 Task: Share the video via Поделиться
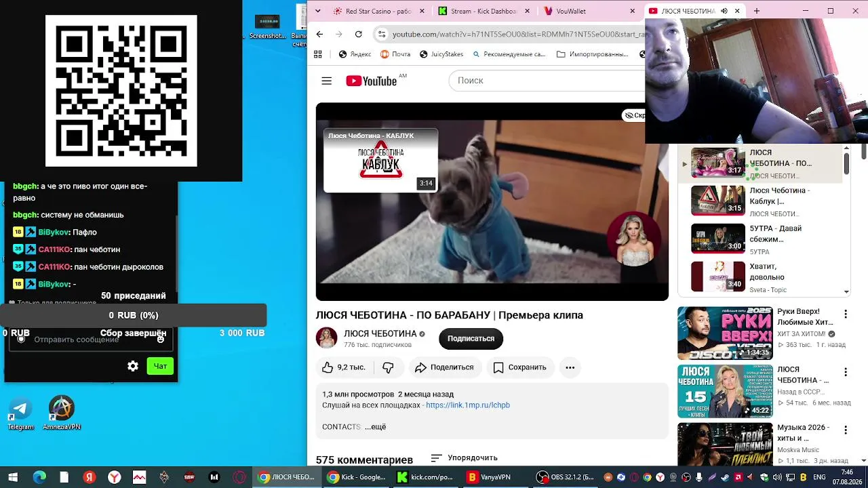(x=444, y=367)
